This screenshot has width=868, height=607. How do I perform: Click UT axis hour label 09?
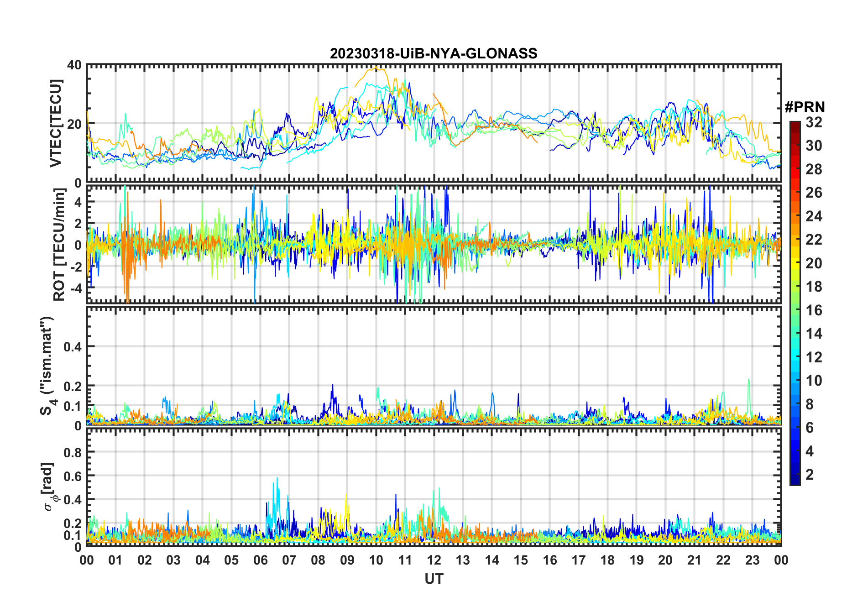347,560
